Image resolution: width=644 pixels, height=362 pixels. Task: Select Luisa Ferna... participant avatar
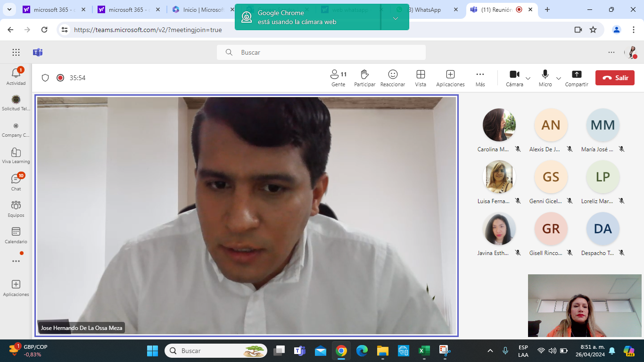499,177
